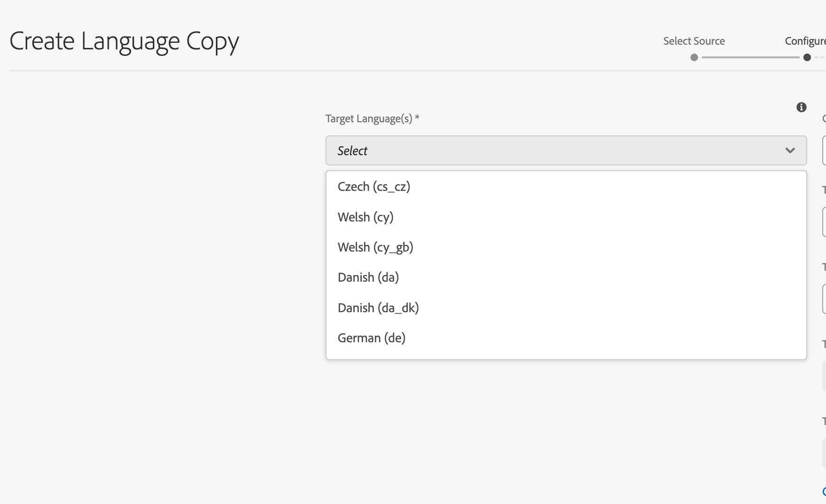The image size is (826, 504).
Task: Click the Target Language(s) field label
Action: [369, 118]
